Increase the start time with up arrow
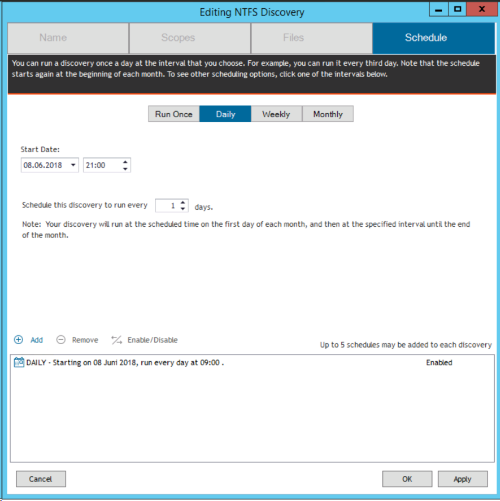This screenshot has height=501, width=500. pos(125,162)
